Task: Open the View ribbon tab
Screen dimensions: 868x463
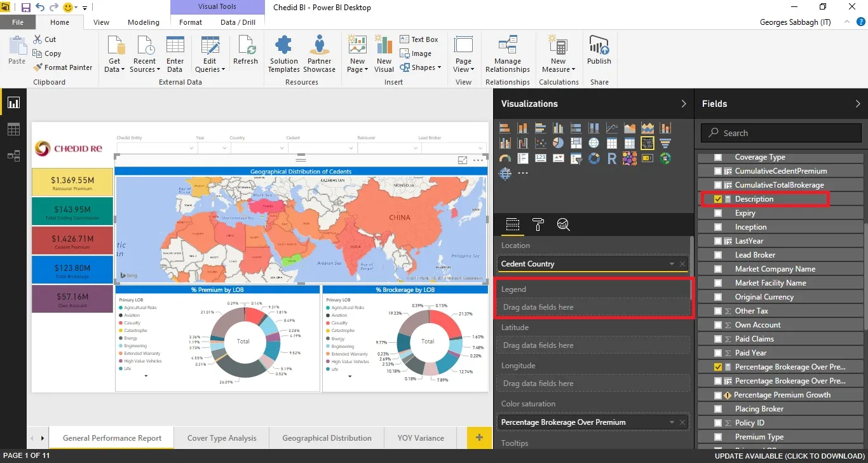Action: pyautogui.click(x=102, y=22)
